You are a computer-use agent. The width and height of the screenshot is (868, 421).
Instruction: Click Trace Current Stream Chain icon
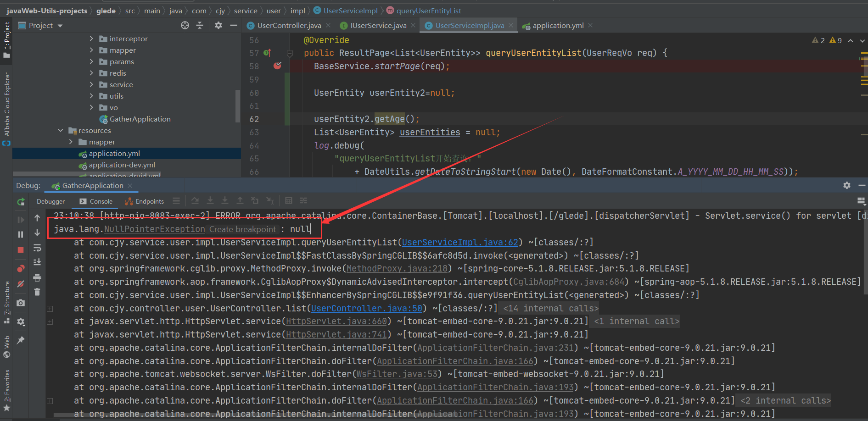[x=303, y=201]
